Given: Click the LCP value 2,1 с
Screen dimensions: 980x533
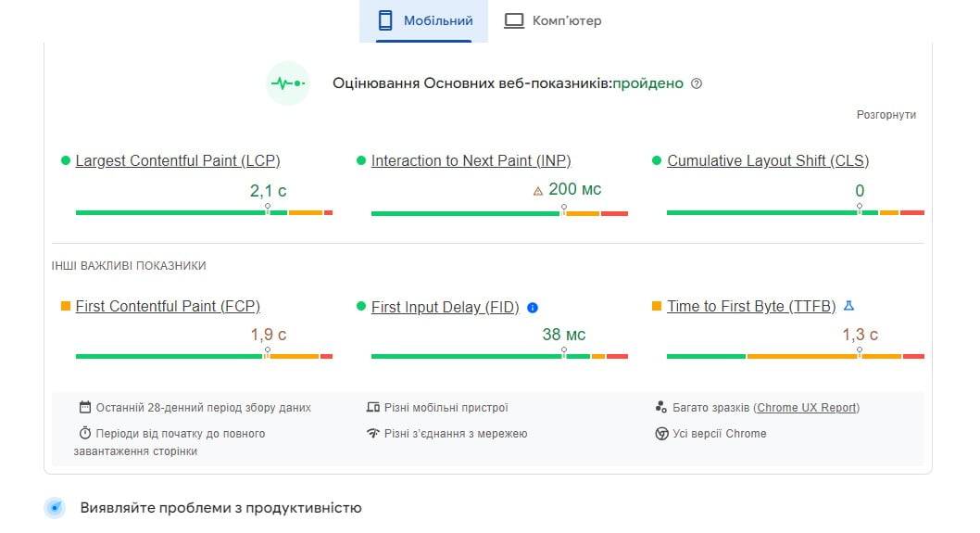Looking at the screenshot, I should click(x=268, y=191).
